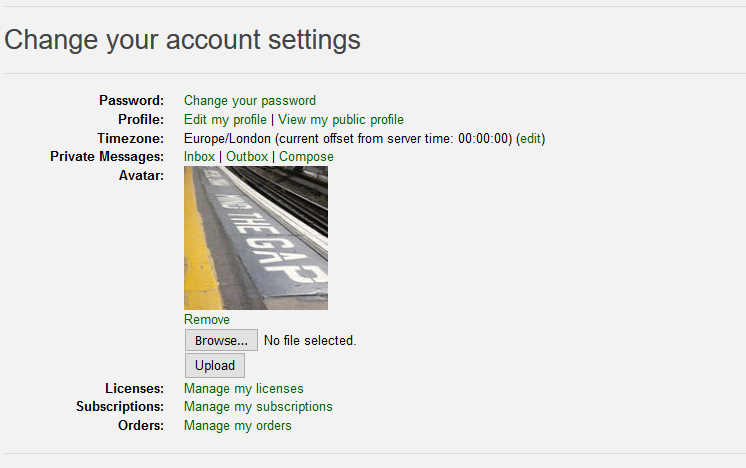Click the Europe/London timezone text
The height and width of the screenshot is (468, 746).
pos(227,138)
